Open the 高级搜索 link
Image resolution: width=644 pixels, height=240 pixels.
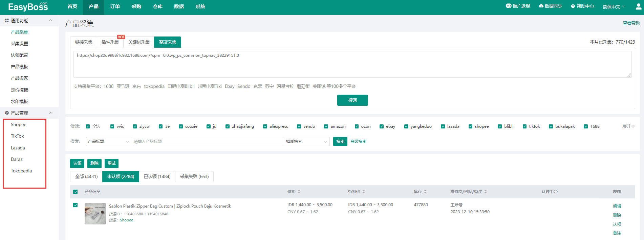pyautogui.click(x=358, y=142)
